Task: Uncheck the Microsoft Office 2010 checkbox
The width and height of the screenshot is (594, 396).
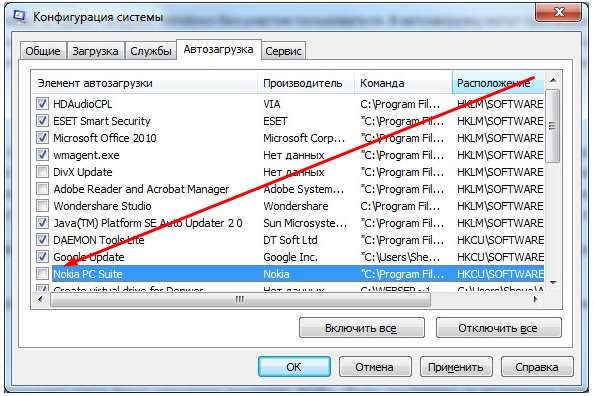Action: tap(42, 138)
